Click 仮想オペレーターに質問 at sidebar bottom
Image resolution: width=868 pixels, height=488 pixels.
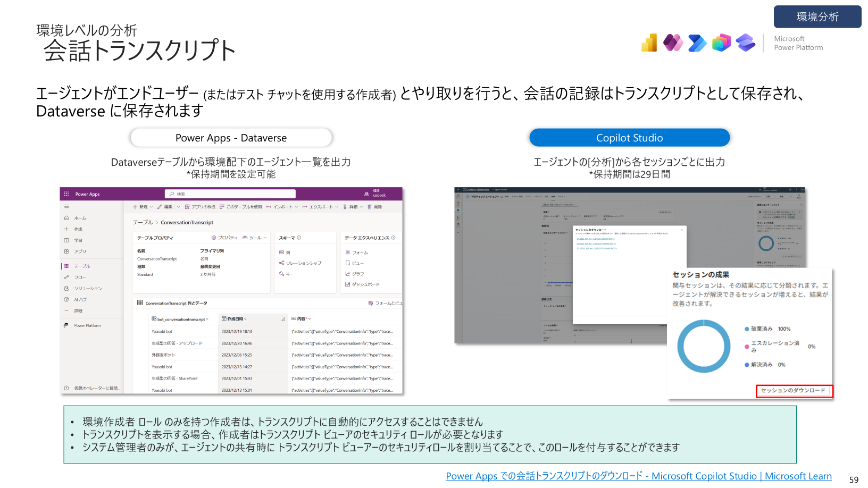click(x=93, y=388)
